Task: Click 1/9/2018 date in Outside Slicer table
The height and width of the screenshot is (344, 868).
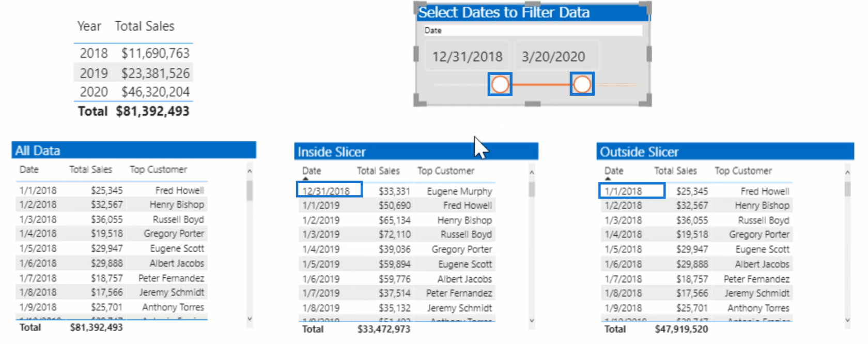Action: [623, 308]
